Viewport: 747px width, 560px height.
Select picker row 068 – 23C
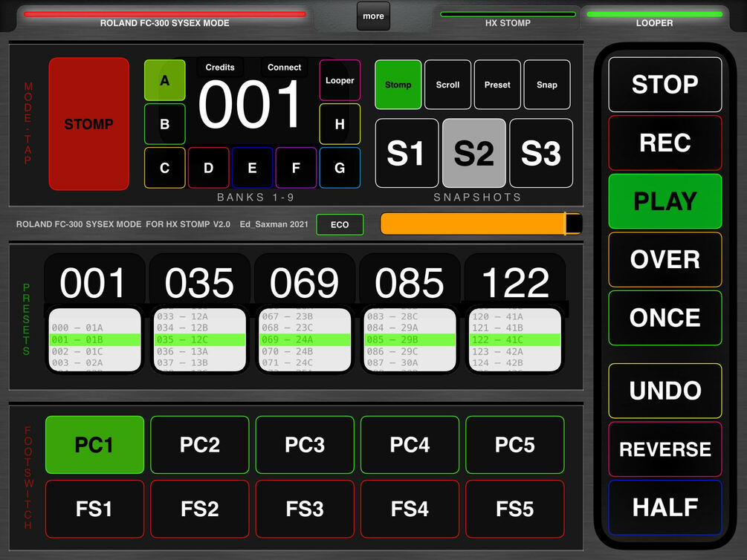tap(305, 328)
